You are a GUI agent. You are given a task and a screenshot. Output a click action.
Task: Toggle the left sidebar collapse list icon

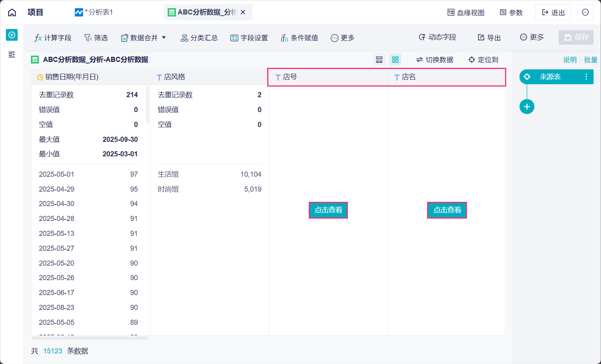(x=12, y=54)
